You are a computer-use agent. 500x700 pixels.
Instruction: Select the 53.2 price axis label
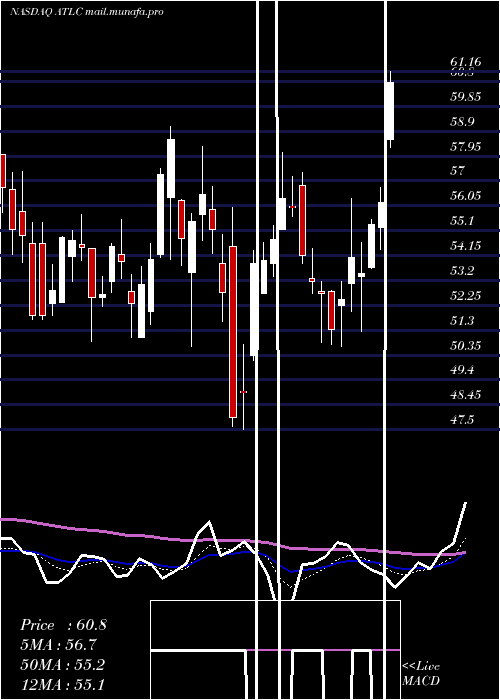pyautogui.click(x=462, y=271)
